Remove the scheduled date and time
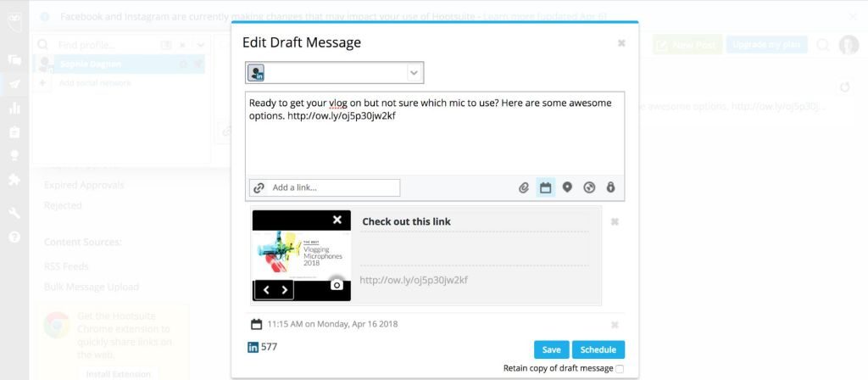The width and height of the screenshot is (868, 380). [615, 325]
